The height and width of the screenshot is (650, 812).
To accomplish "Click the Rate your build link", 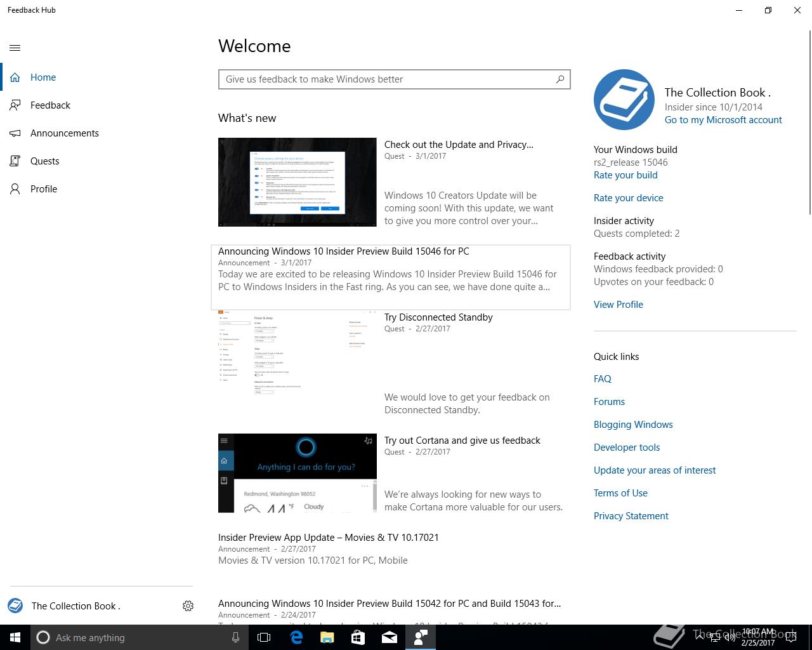I will pos(625,175).
